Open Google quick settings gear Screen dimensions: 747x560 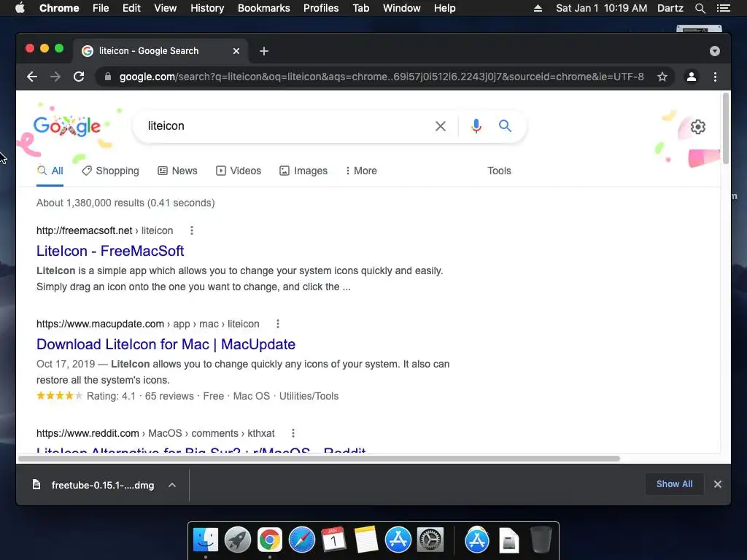pos(698,127)
